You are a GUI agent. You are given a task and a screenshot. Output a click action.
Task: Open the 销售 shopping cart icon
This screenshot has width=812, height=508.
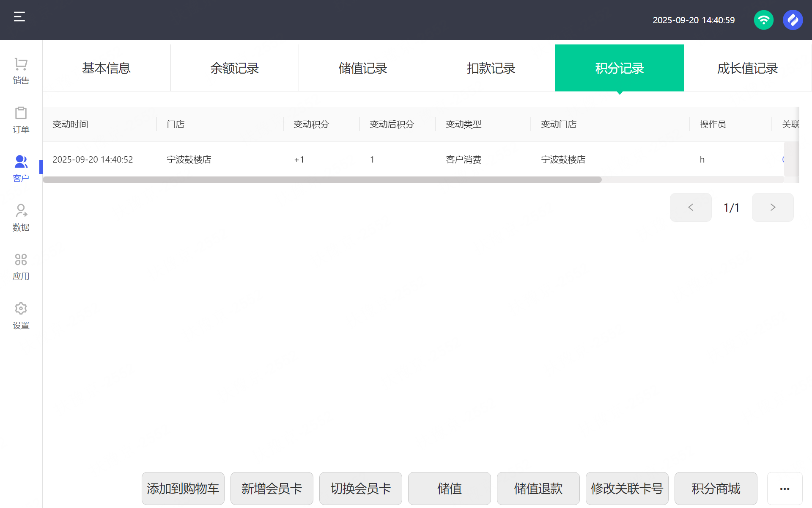coord(21,64)
